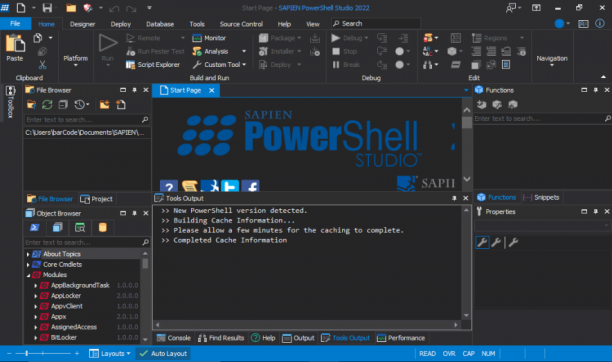Open folder icon in File Browser toolbar
This screenshot has width=612, height=362.
point(31,105)
